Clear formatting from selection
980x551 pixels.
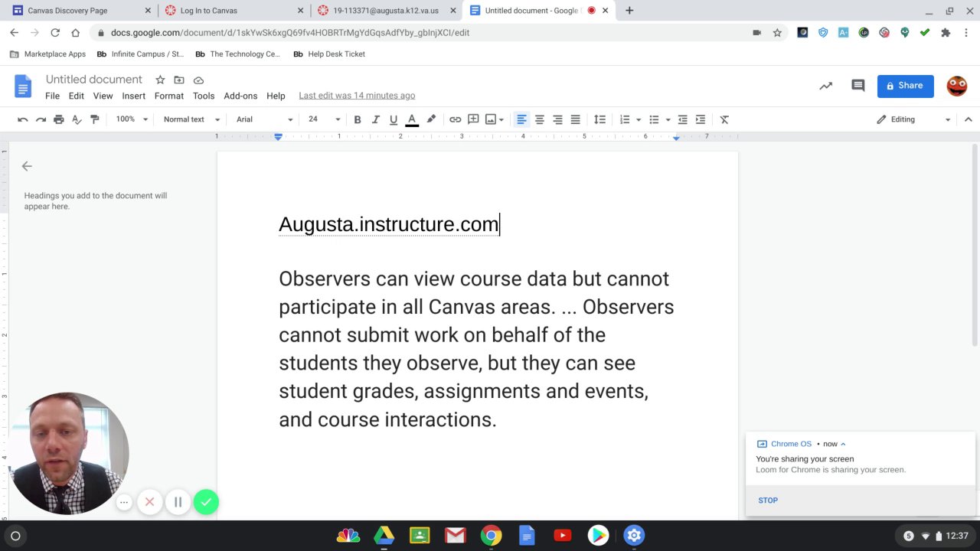pyautogui.click(x=724, y=119)
